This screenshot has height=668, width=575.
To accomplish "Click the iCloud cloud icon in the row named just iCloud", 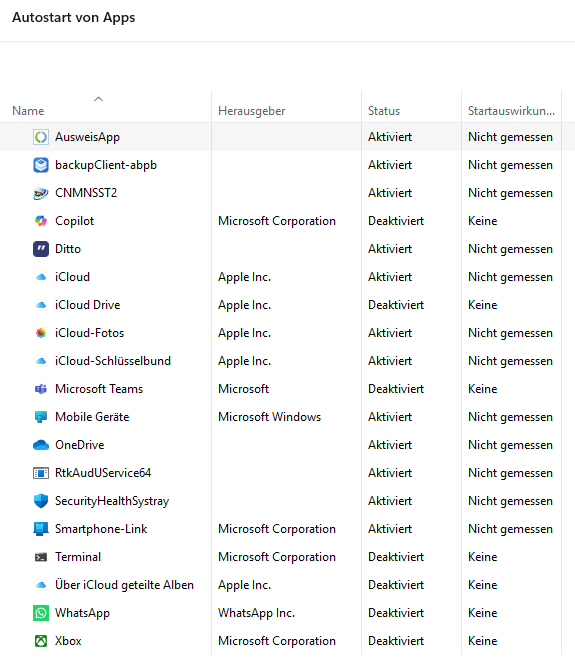I will click(x=41, y=277).
